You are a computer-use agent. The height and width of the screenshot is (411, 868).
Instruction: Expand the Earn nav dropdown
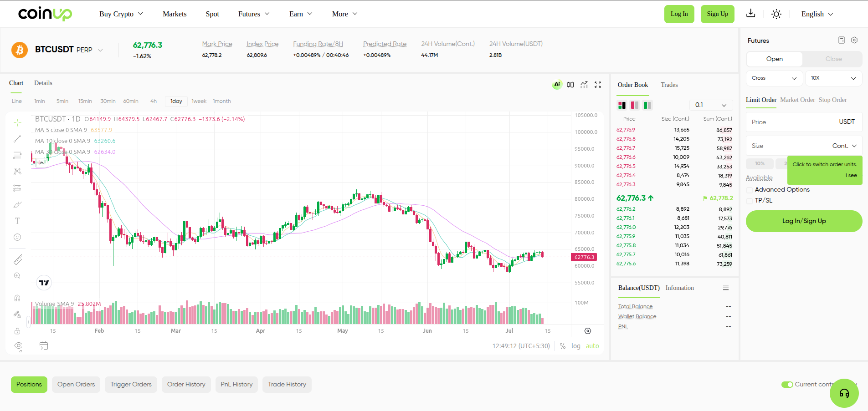coord(301,14)
